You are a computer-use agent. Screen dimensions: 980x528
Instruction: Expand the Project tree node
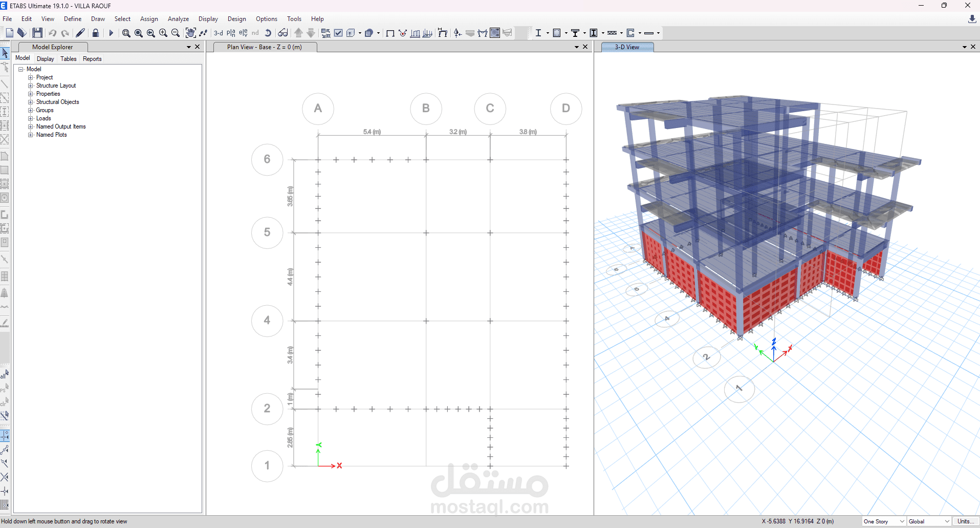(x=31, y=77)
